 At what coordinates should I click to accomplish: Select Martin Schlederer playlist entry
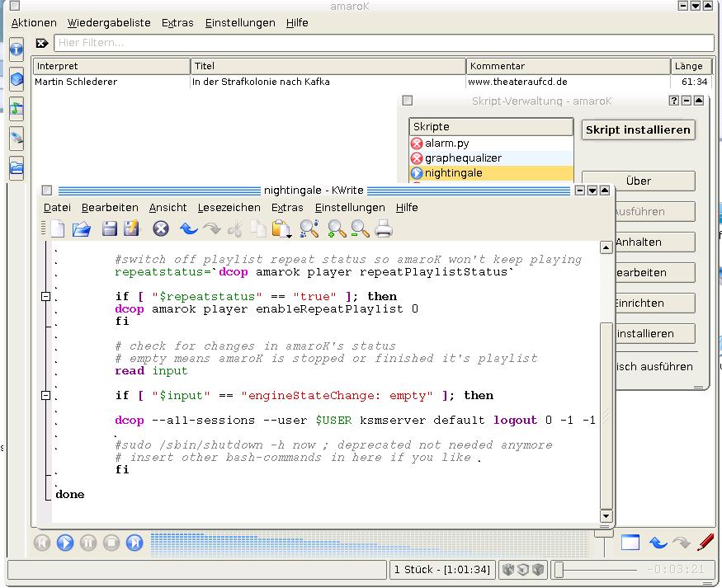[x=372, y=82]
